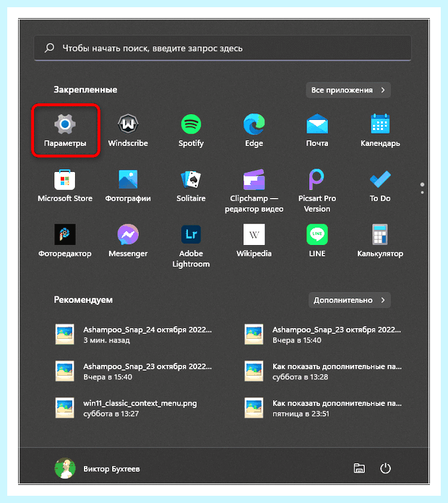Open Clipchamp video editor
The height and width of the screenshot is (503, 448).
click(x=254, y=191)
